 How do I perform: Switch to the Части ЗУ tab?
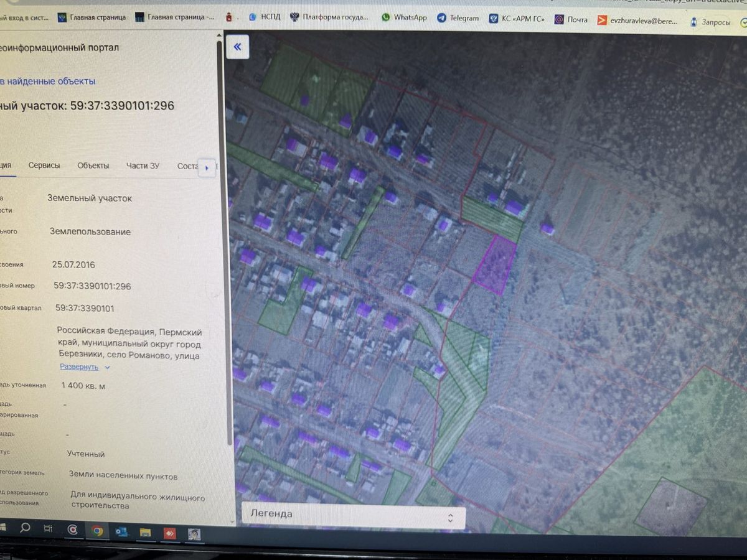(143, 166)
